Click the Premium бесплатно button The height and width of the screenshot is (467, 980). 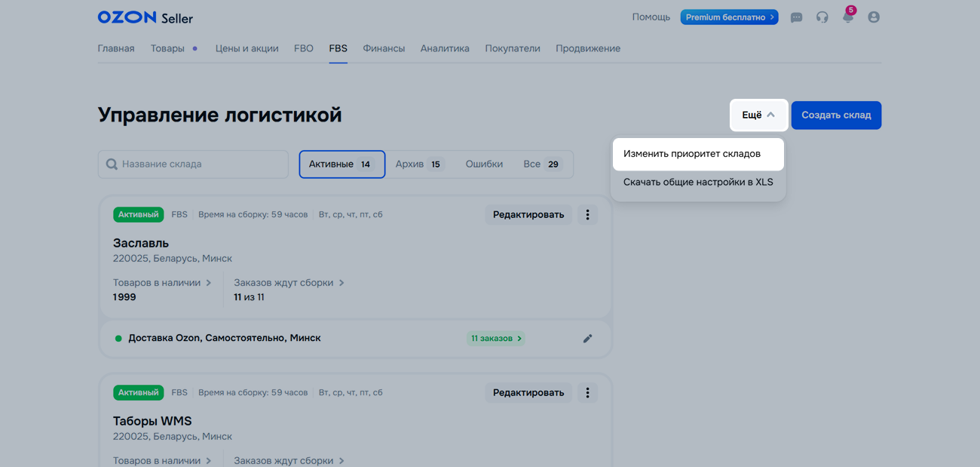coord(728,17)
